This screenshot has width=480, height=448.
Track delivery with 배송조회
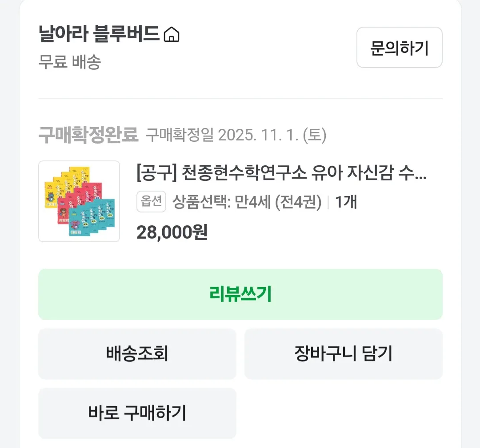[x=137, y=354]
